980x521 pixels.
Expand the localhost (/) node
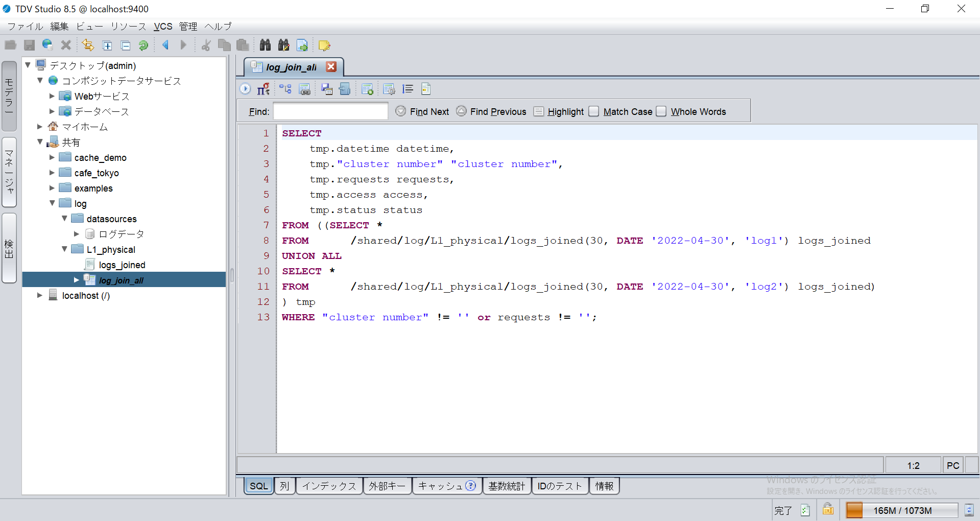(x=40, y=295)
